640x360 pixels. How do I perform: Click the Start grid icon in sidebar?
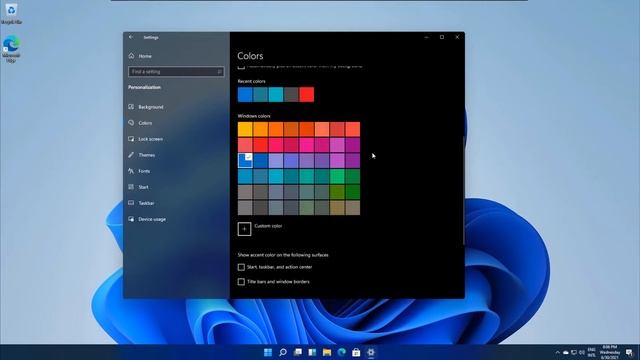131,187
